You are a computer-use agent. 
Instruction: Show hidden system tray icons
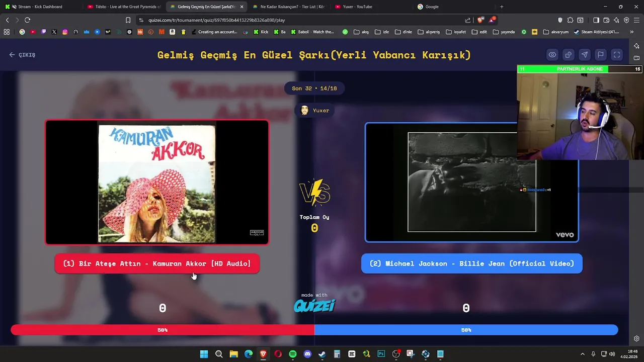pos(583,354)
